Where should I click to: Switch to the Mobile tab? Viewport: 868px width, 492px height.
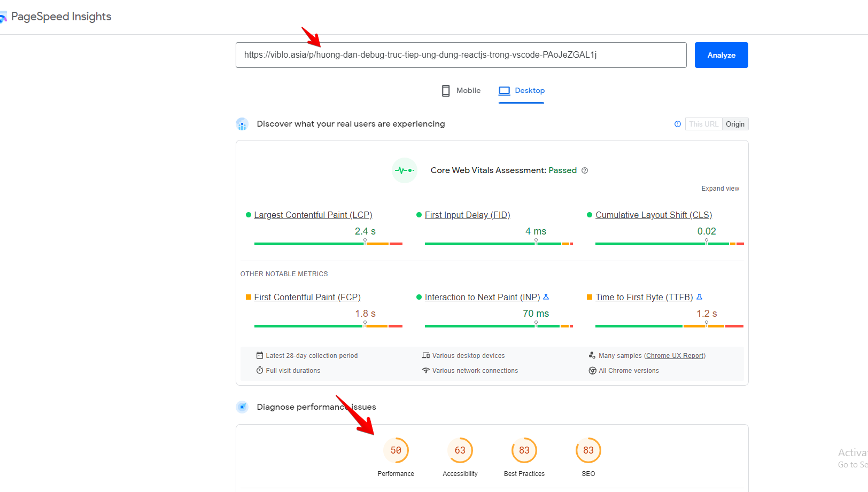click(x=460, y=90)
